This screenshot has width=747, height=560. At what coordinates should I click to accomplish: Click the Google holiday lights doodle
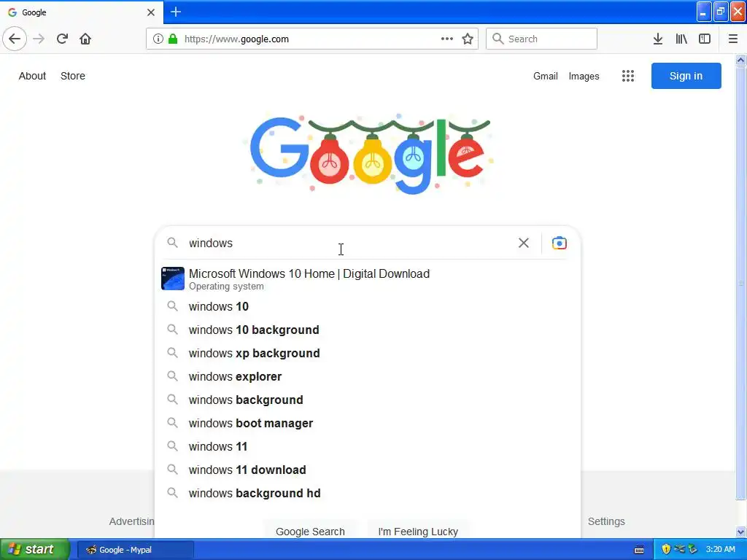pos(371,155)
